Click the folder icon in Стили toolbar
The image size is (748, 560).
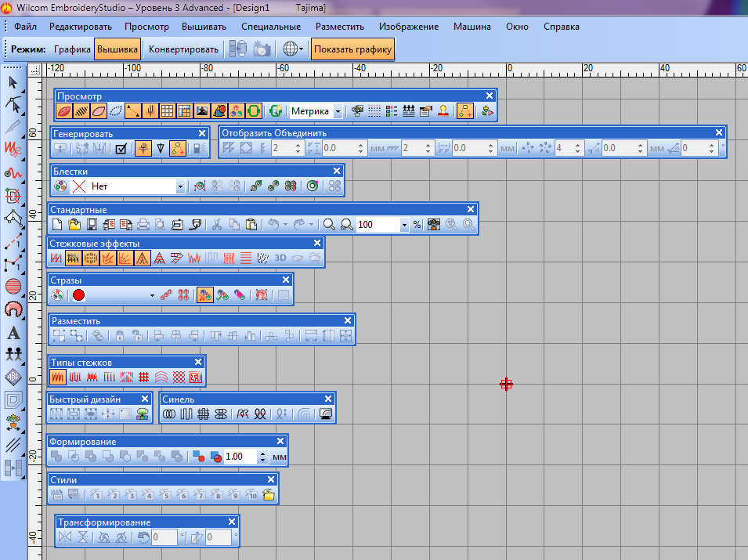(x=269, y=494)
